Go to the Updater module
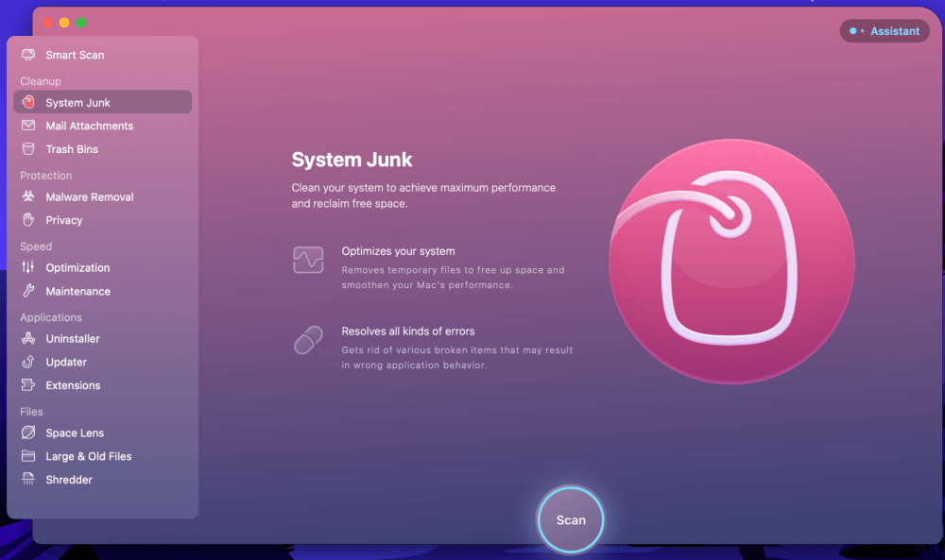The image size is (945, 560). coord(102,362)
